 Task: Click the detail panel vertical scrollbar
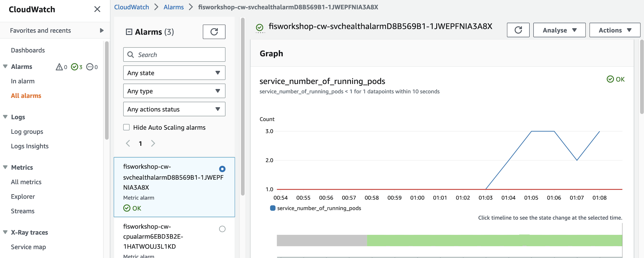pos(642,77)
